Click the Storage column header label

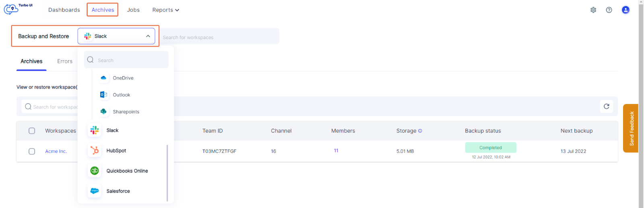point(406,131)
